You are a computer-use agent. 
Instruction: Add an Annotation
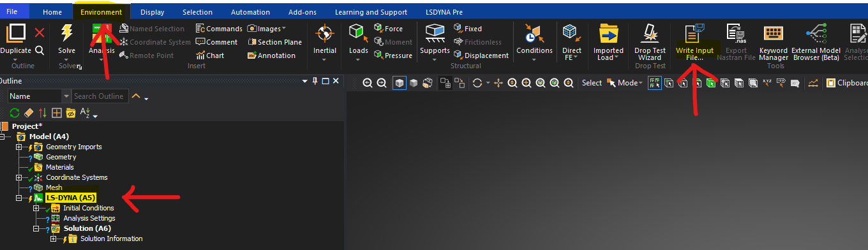pyautogui.click(x=271, y=55)
